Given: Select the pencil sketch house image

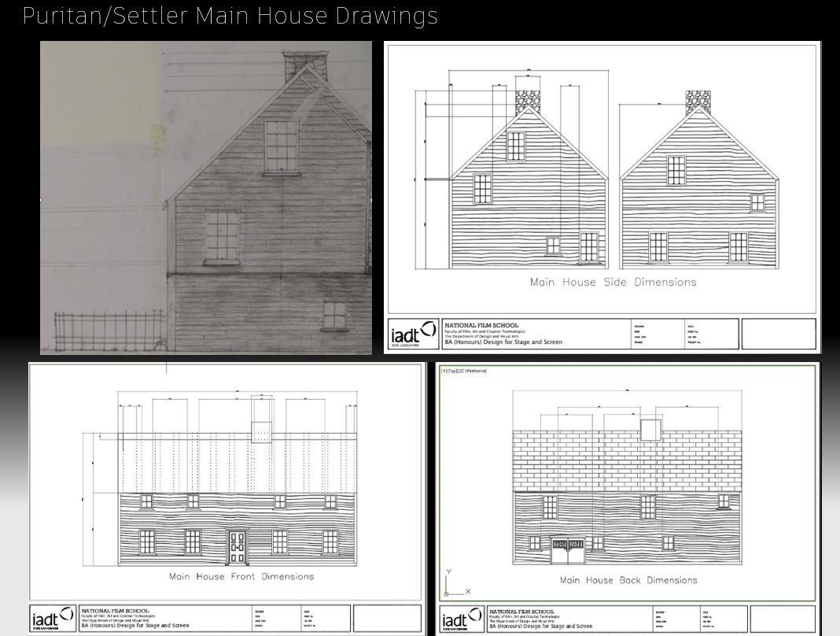Looking at the screenshot, I should [x=206, y=198].
